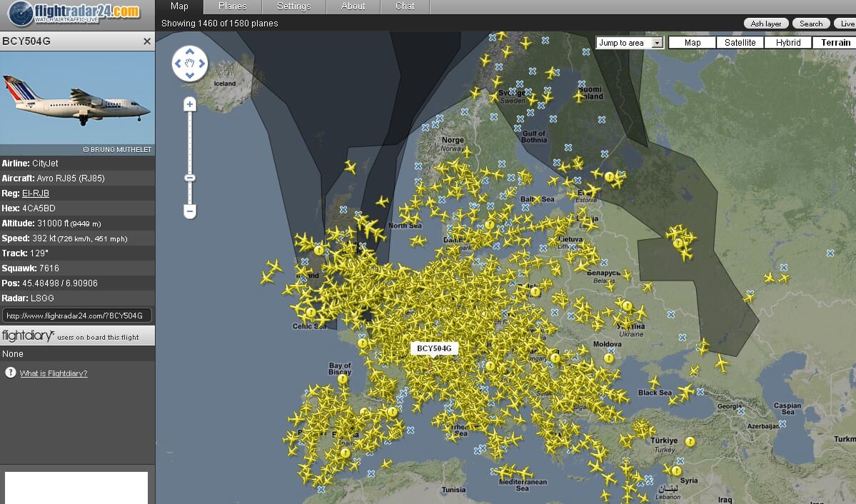Click the question mark icon beside Flightdiary link
Viewport: 856px width, 504px height.
tap(11, 373)
